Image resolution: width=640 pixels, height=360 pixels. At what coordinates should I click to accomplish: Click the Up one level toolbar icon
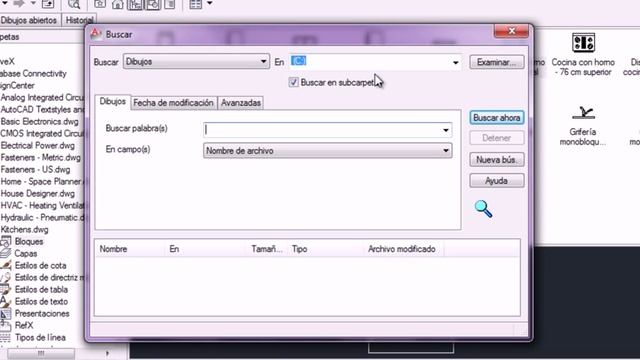click(48, 4)
